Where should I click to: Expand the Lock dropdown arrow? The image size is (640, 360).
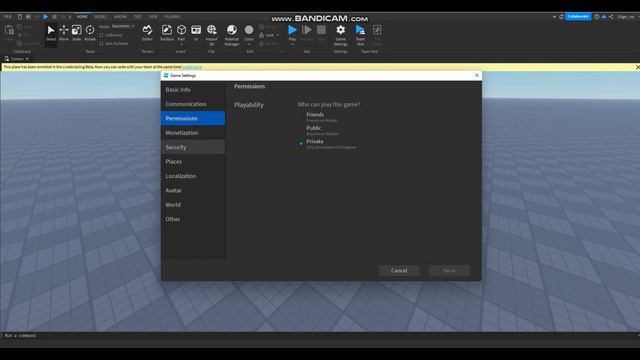click(x=278, y=35)
